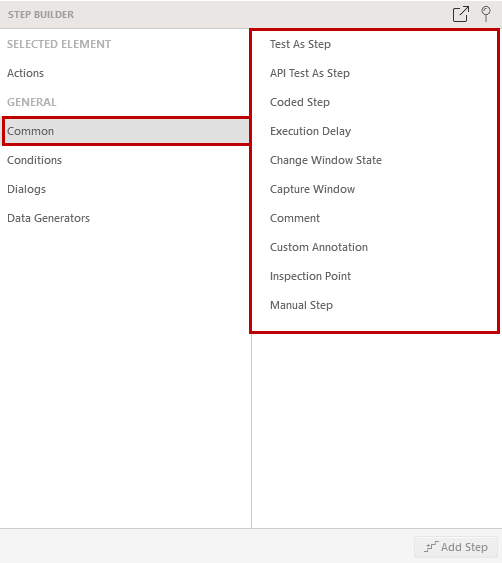Select the Conditions category
The image size is (502, 563).
click(x=34, y=160)
